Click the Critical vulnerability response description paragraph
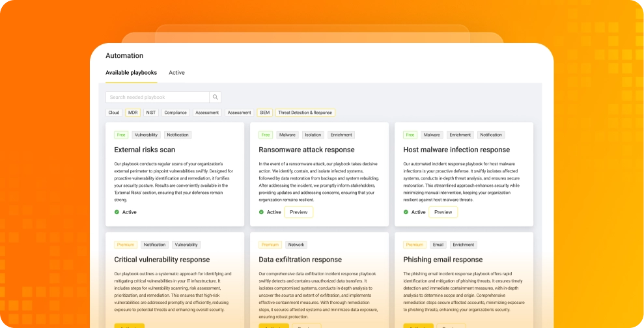This screenshot has width=644, height=328. 173,292
